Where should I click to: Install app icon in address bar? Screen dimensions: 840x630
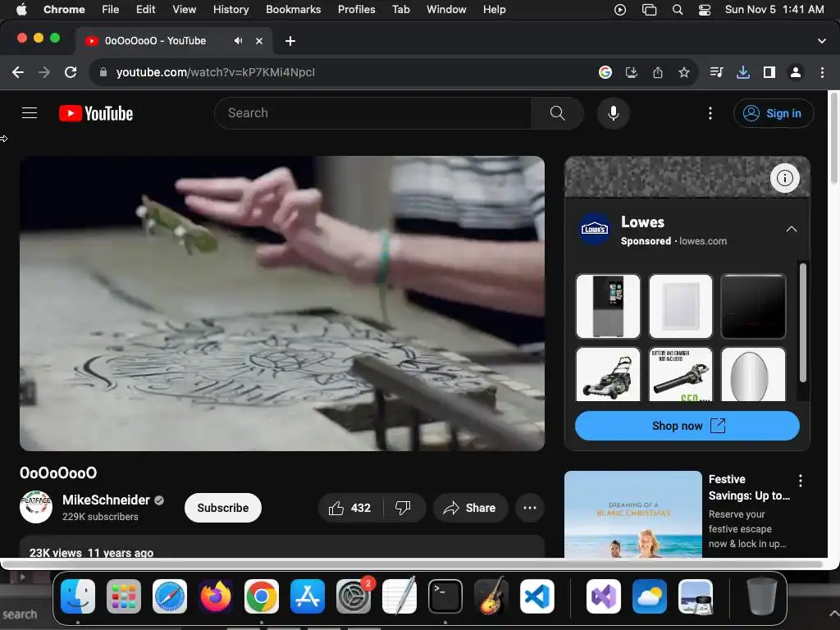[x=632, y=72]
